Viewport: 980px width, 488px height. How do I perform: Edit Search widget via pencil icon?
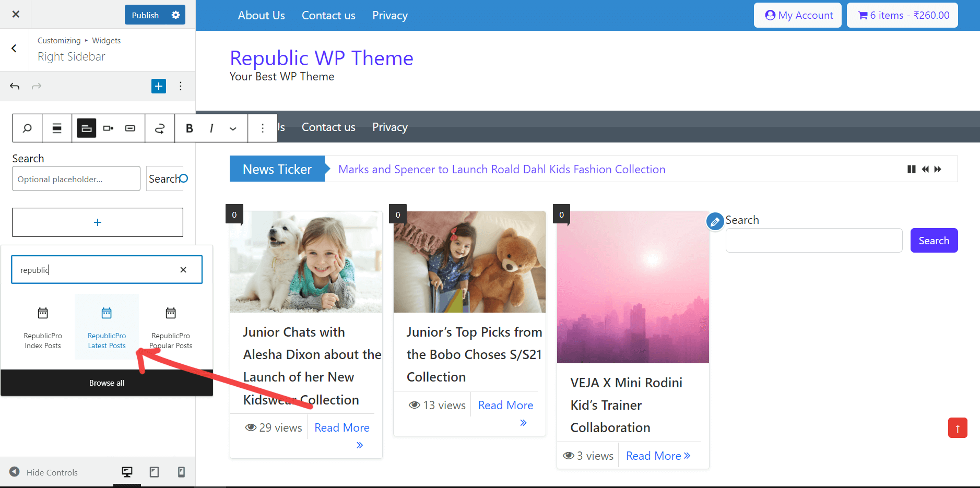click(x=715, y=222)
